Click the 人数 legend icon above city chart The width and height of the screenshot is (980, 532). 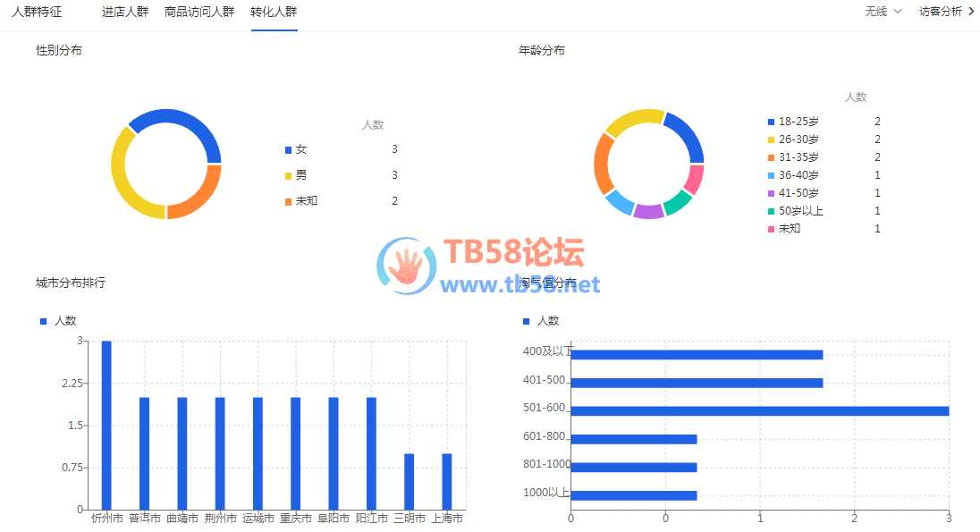[43, 321]
